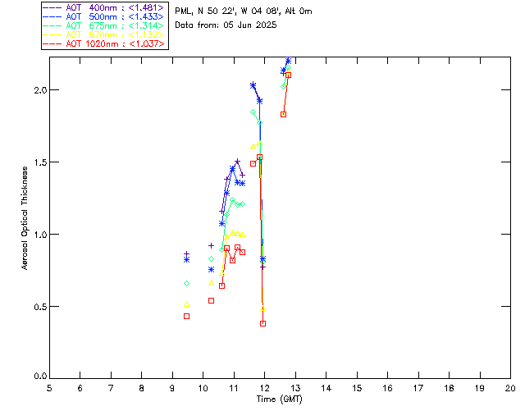525x420 pixels.
Task: Select the blue dashed line sample in legend
Action: point(52,17)
